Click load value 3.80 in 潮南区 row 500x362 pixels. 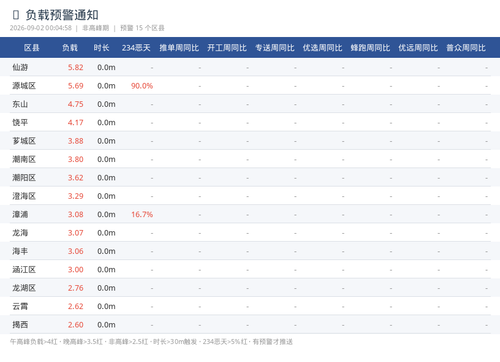point(76,159)
